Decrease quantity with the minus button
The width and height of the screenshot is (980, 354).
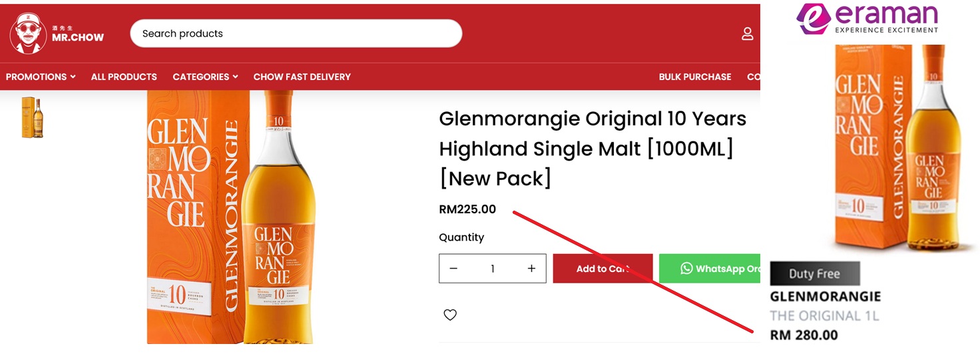click(453, 269)
